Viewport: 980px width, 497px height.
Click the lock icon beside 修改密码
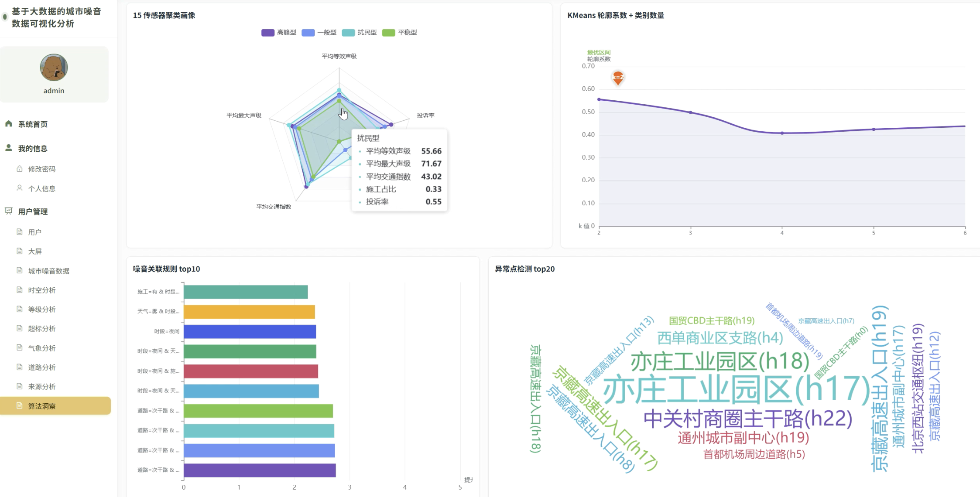(x=20, y=169)
